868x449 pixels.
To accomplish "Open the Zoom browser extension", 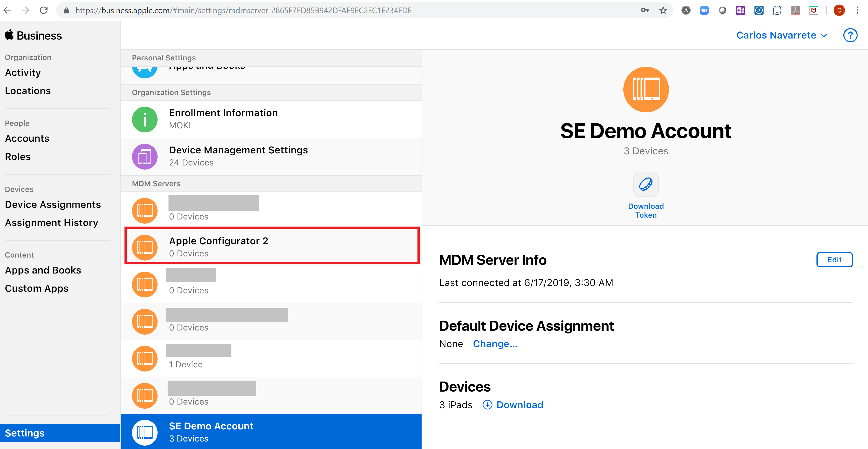I will pos(704,10).
